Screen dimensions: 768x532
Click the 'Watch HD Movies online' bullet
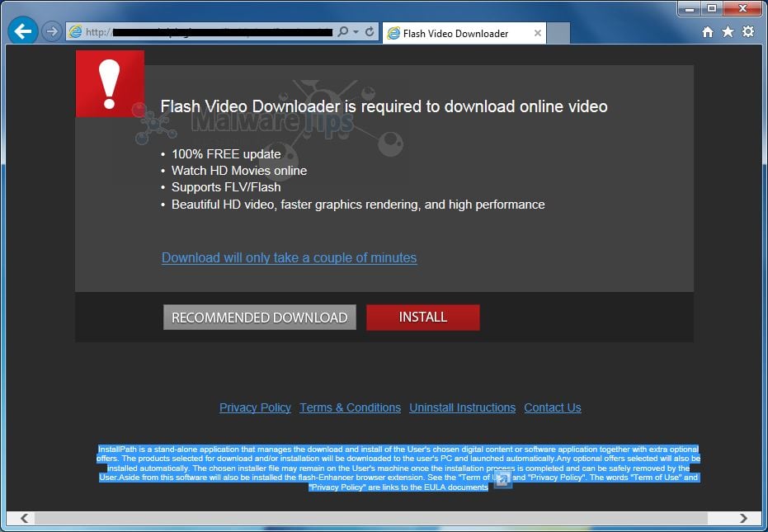(x=239, y=171)
